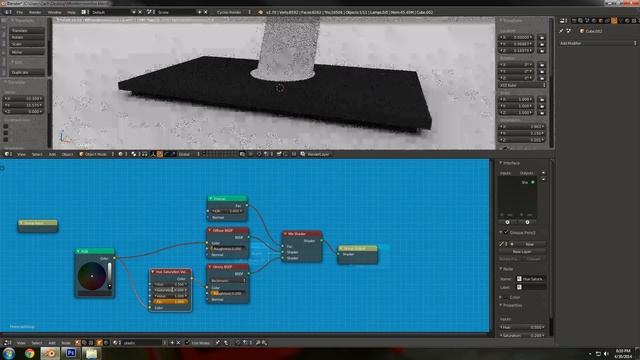The height and width of the screenshot is (360, 640).
Task: Toggle the 3D manipulator widget button
Action: click(153, 154)
